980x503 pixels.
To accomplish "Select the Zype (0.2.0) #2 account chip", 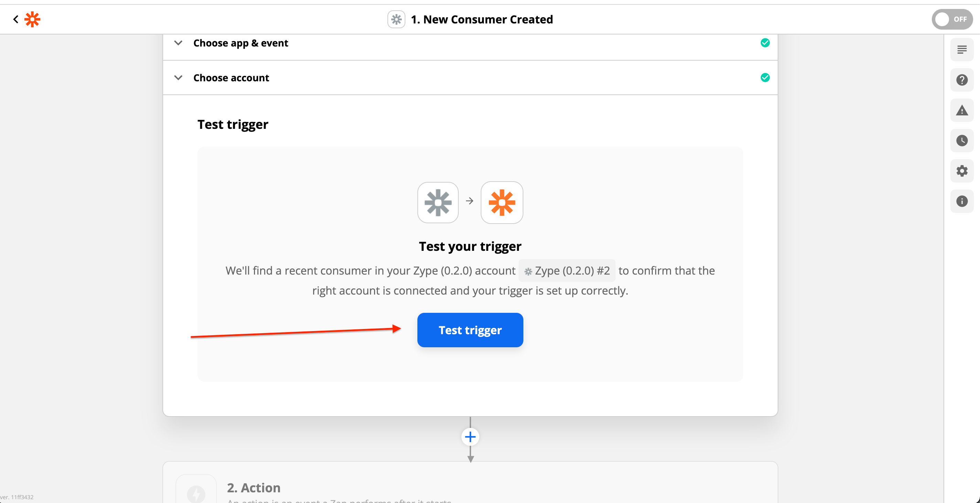I will (x=567, y=271).
